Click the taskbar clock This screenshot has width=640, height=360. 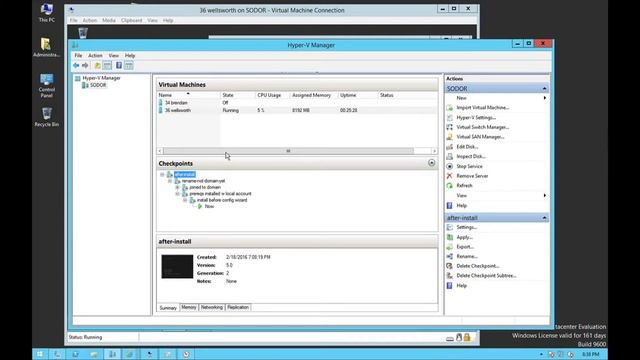click(590, 354)
